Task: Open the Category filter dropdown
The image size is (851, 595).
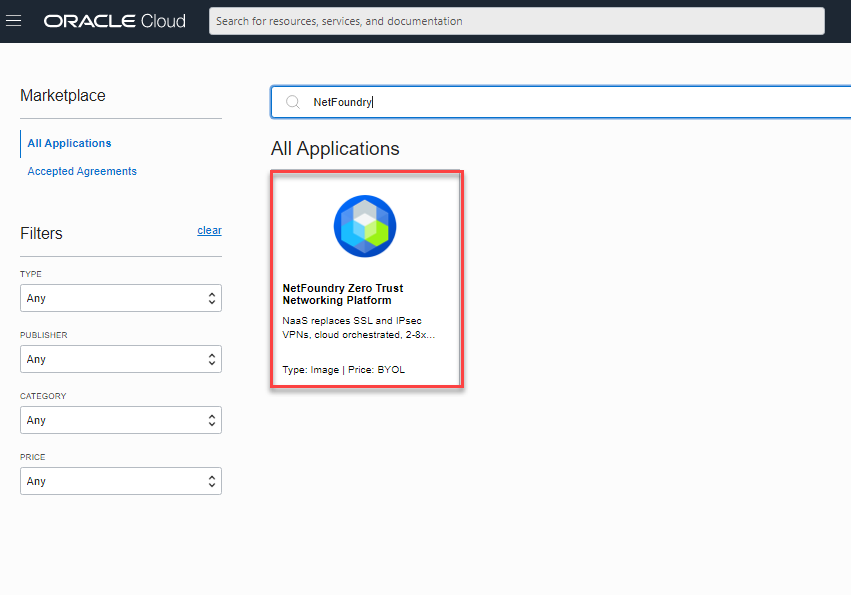Action: (121, 420)
